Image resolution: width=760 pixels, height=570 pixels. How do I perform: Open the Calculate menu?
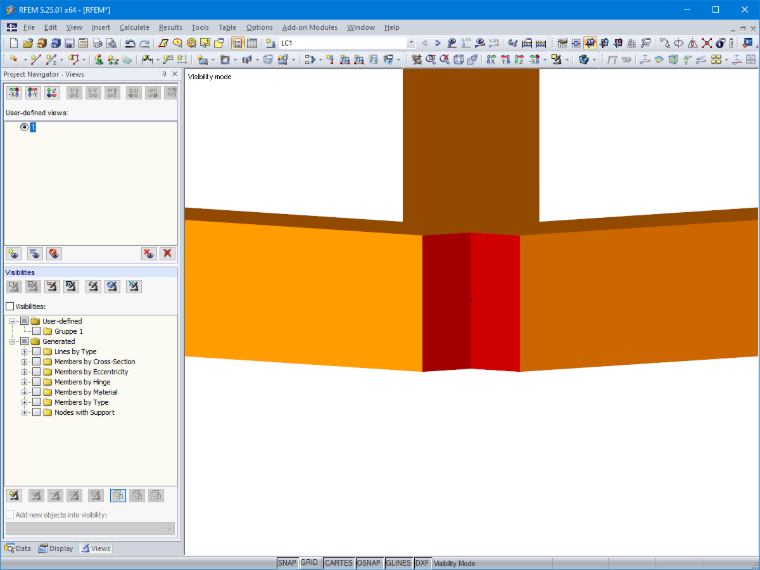[134, 28]
